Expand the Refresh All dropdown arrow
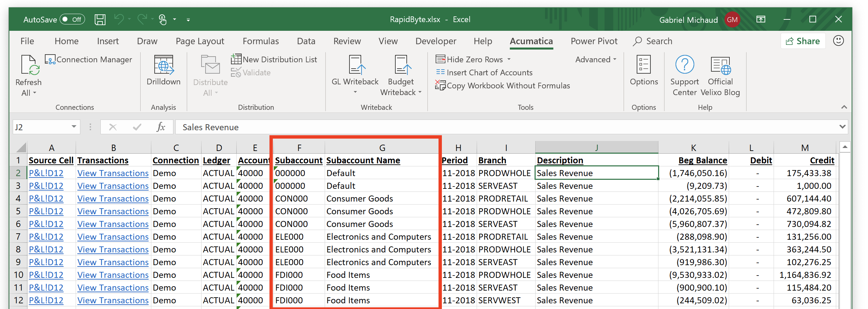The width and height of the screenshot is (868, 309). tap(34, 93)
